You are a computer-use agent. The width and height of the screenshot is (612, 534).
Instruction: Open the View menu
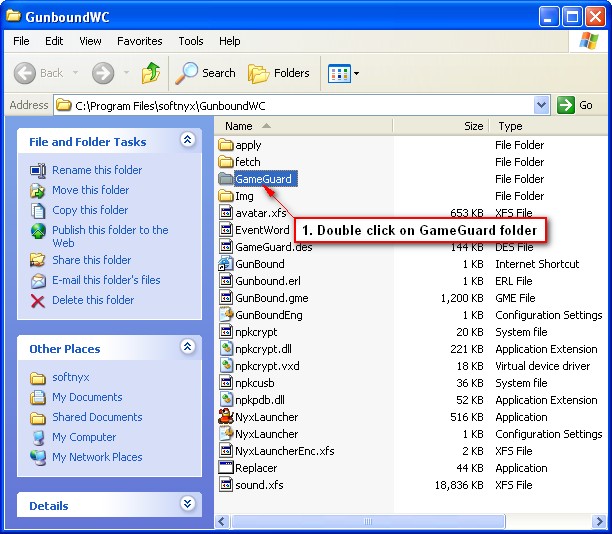point(90,41)
